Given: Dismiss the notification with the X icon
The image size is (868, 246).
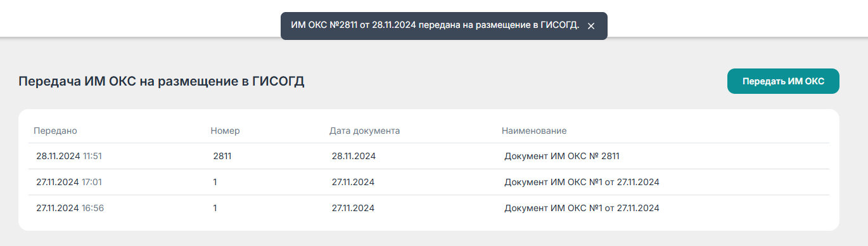Looking at the screenshot, I should coord(591,26).
